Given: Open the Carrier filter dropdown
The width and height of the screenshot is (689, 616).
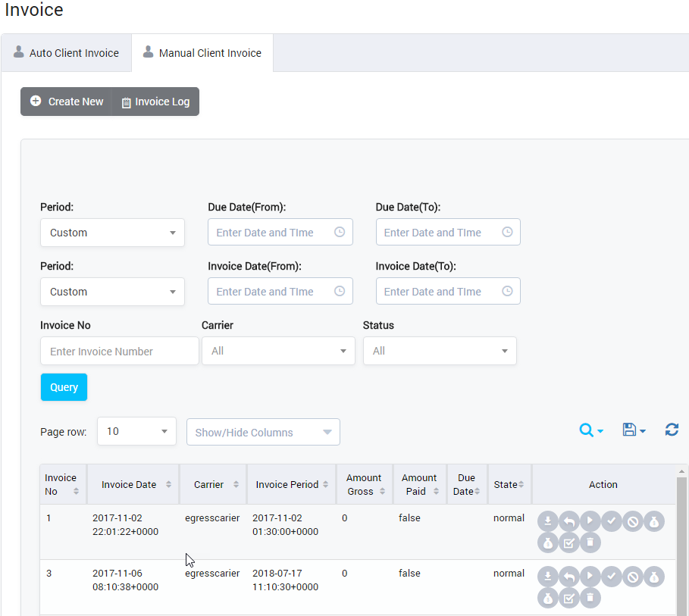Looking at the screenshot, I should [278, 351].
